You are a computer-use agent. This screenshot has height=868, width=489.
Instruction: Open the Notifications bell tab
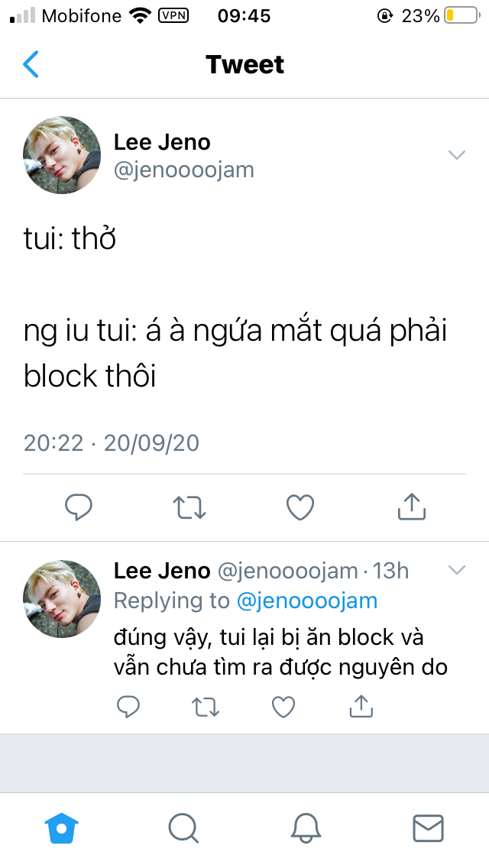click(x=306, y=828)
